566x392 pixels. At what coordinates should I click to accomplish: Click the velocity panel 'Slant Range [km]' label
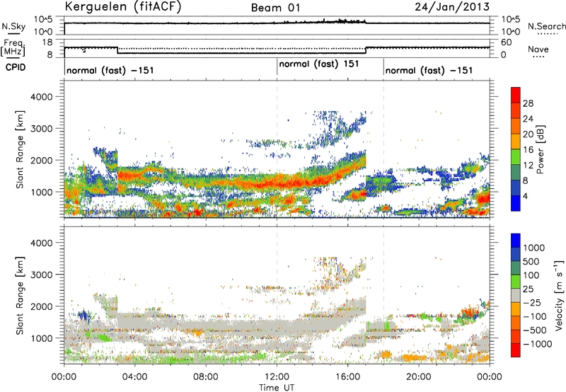point(20,295)
